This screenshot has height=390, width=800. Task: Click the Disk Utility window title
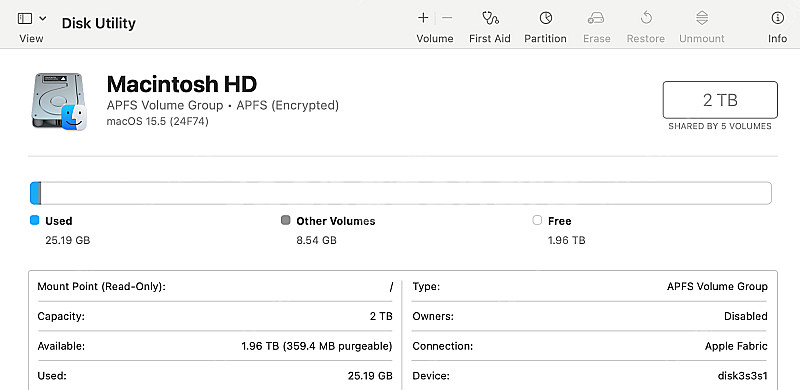tap(98, 23)
